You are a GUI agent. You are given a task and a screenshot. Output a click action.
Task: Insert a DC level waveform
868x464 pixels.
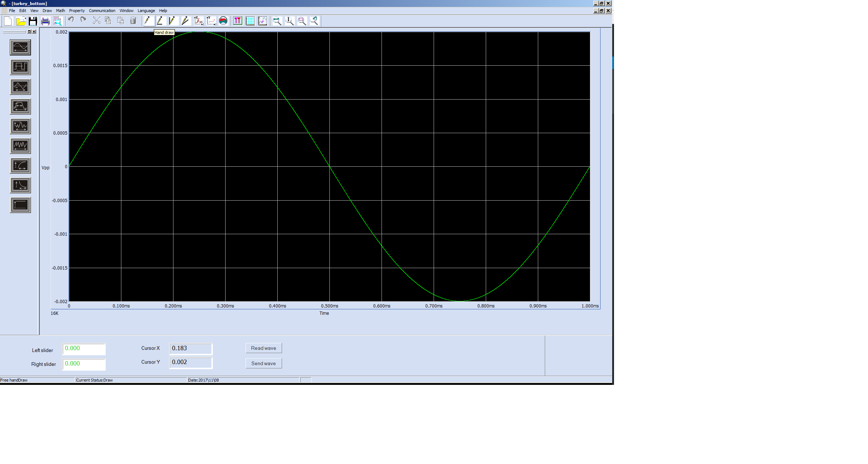pyautogui.click(x=20, y=205)
